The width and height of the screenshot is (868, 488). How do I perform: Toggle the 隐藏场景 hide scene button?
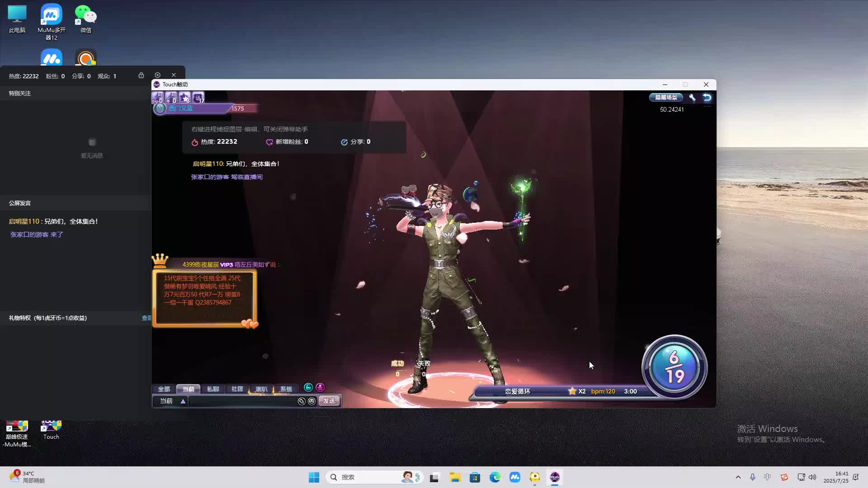[x=666, y=97]
